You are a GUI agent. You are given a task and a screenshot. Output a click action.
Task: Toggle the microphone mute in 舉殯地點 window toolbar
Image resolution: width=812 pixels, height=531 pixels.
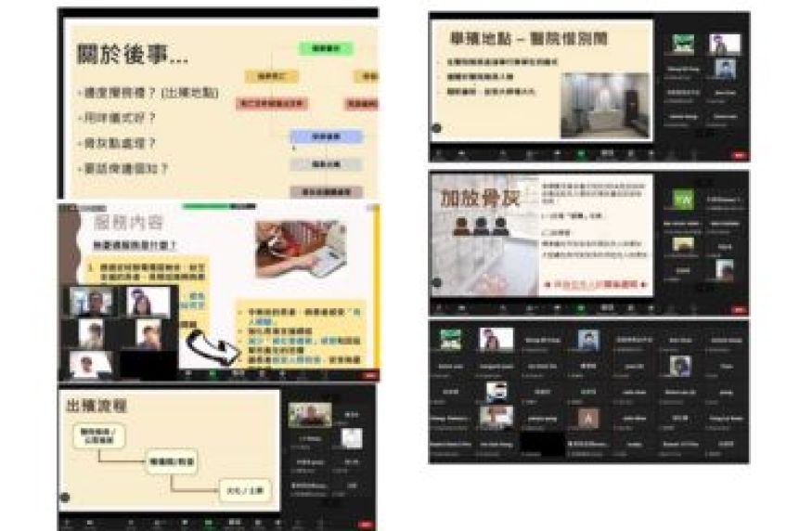point(439,154)
